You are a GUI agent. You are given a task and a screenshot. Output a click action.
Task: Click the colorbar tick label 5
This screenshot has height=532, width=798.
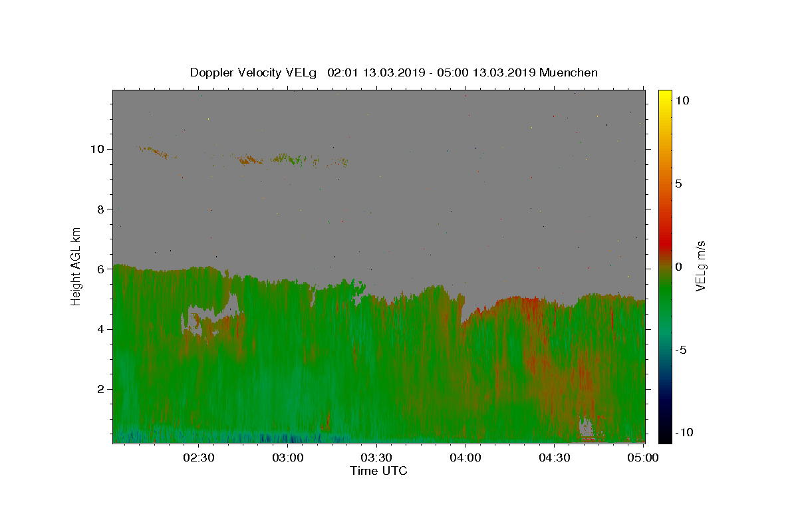point(678,184)
